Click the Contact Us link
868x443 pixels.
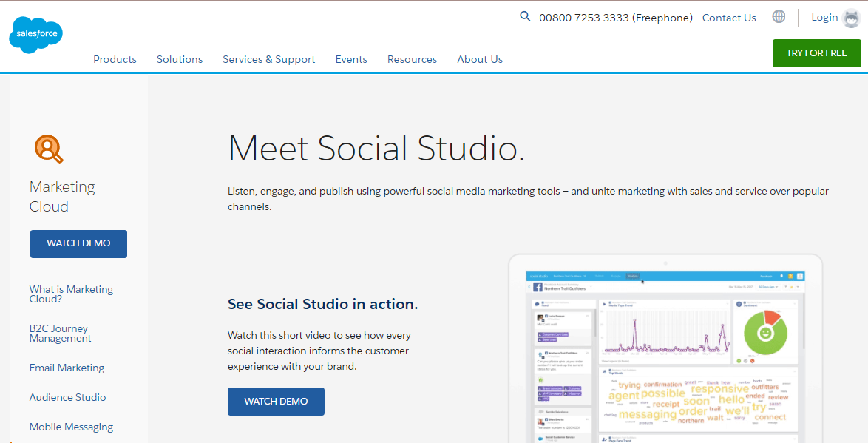pyautogui.click(x=729, y=18)
